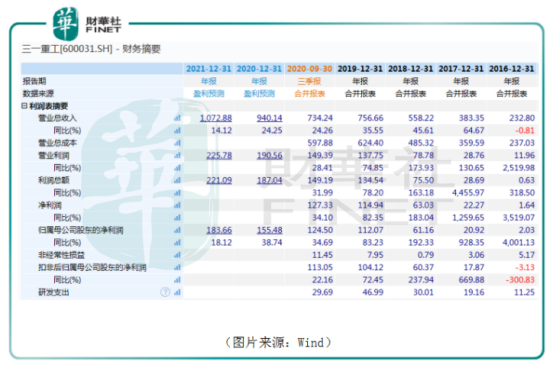
Task: Click total profit forecast link 187.04
Action: 269,181
